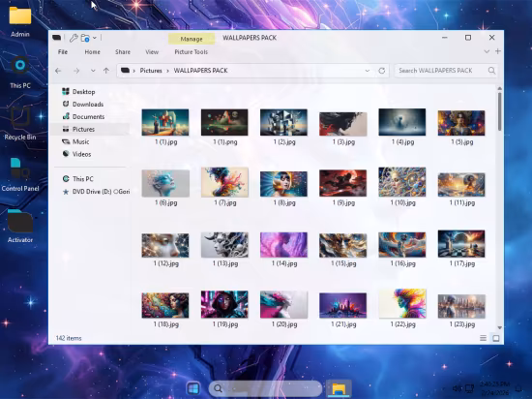Open the Picture Tools tab
Image resolution: width=532 pixels, height=399 pixels.
pyautogui.click(x=191, y=52)
